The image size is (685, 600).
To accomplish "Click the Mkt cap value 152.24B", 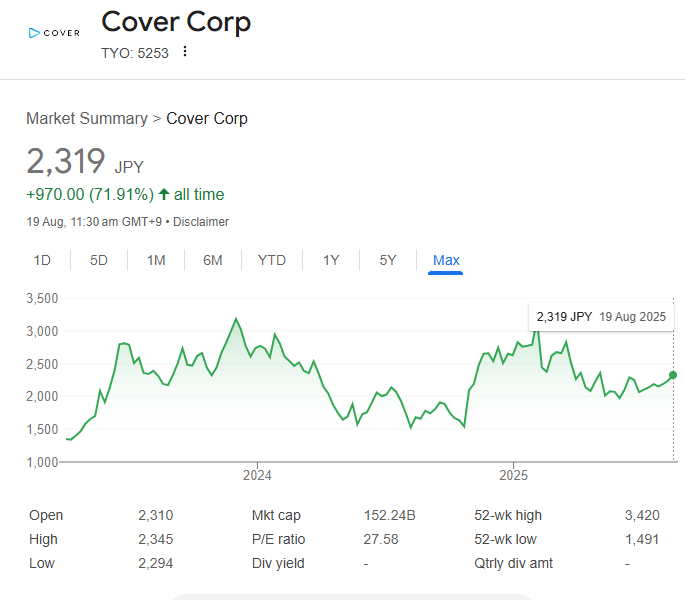I will coord(389,515).
